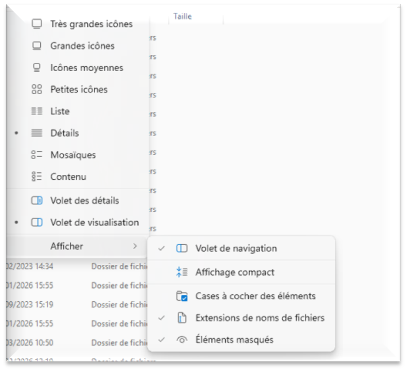Select the Détails view option

[78, 133]
